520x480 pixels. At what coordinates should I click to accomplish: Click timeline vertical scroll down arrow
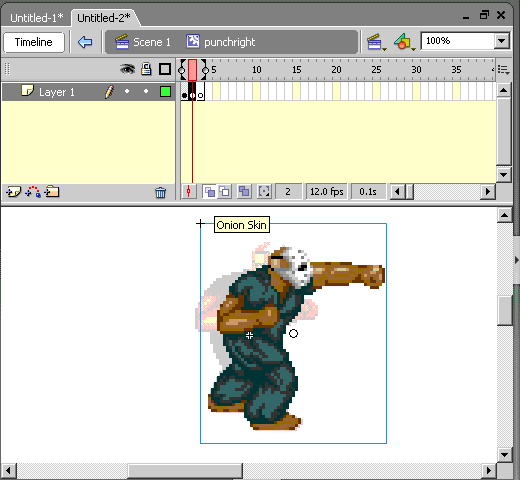pyautogui.click(x=504, y=174)
